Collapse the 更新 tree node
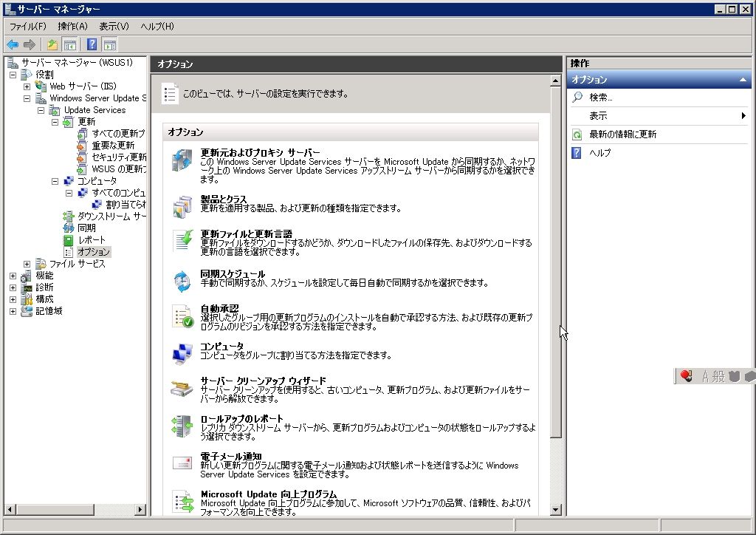Viewport: 756px width, 535px height. [x=55, y=122]
